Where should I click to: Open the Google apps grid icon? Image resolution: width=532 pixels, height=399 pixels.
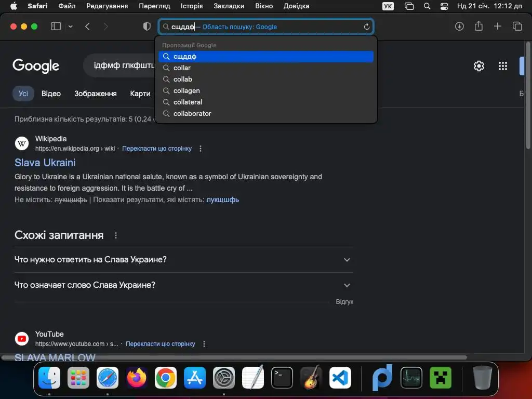503,66
